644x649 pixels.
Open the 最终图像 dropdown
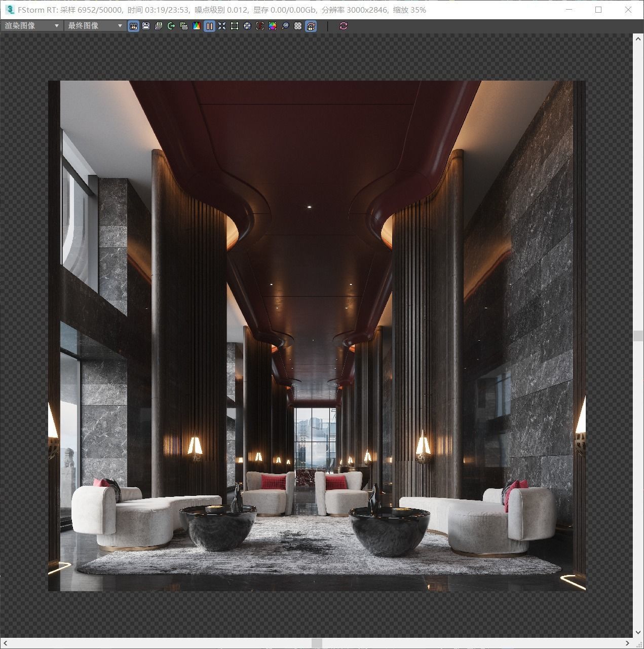(95, 26)
